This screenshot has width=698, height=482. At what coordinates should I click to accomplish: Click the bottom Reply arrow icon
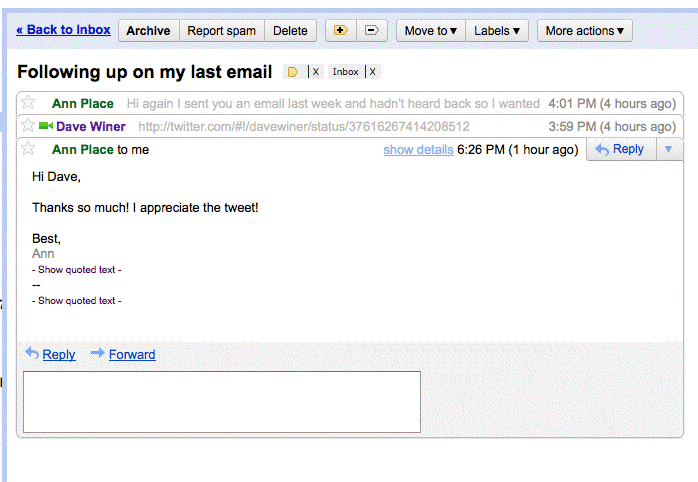[32, 353]
